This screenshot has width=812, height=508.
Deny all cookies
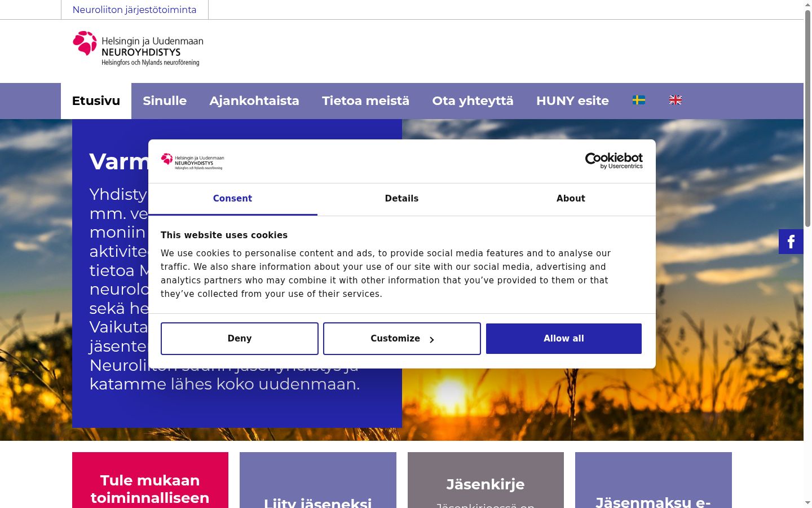[240, 339]
